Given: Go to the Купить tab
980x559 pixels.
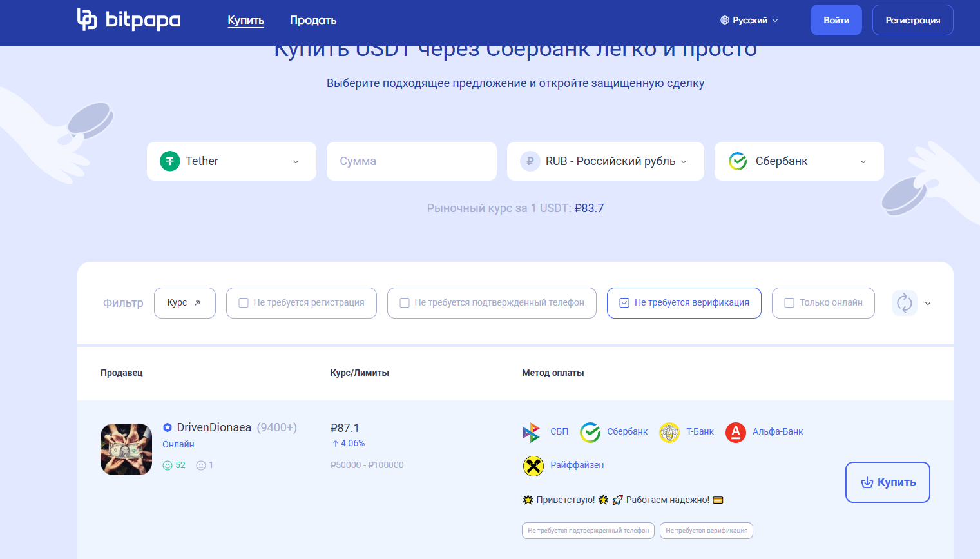Looking at the screenshot, I should 246,21.
